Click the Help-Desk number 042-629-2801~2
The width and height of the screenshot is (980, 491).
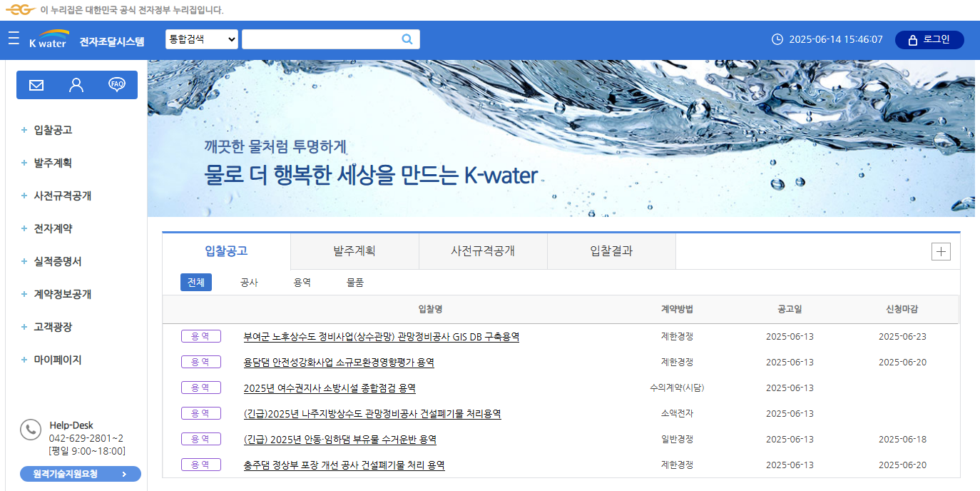pos(86,438)
